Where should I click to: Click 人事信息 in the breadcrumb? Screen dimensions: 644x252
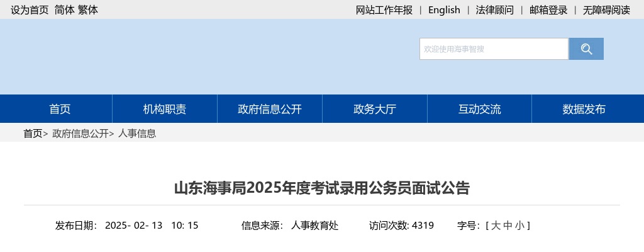click(x=137, y=134)
